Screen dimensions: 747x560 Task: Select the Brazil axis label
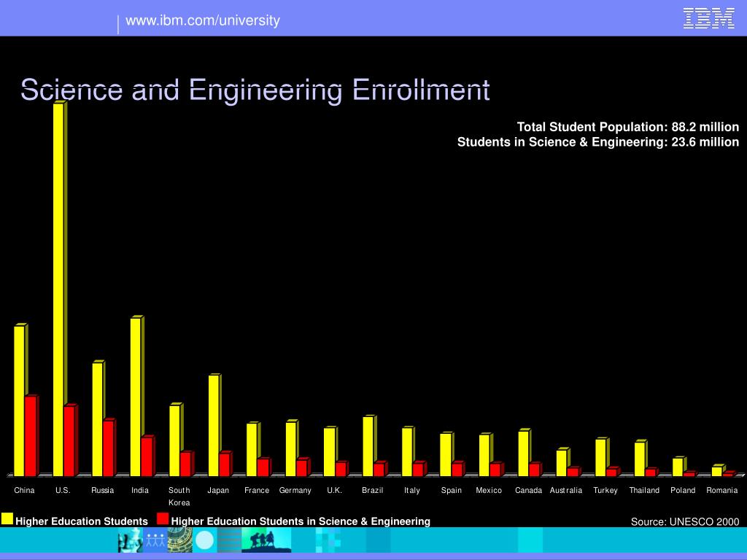coord(373,490)
